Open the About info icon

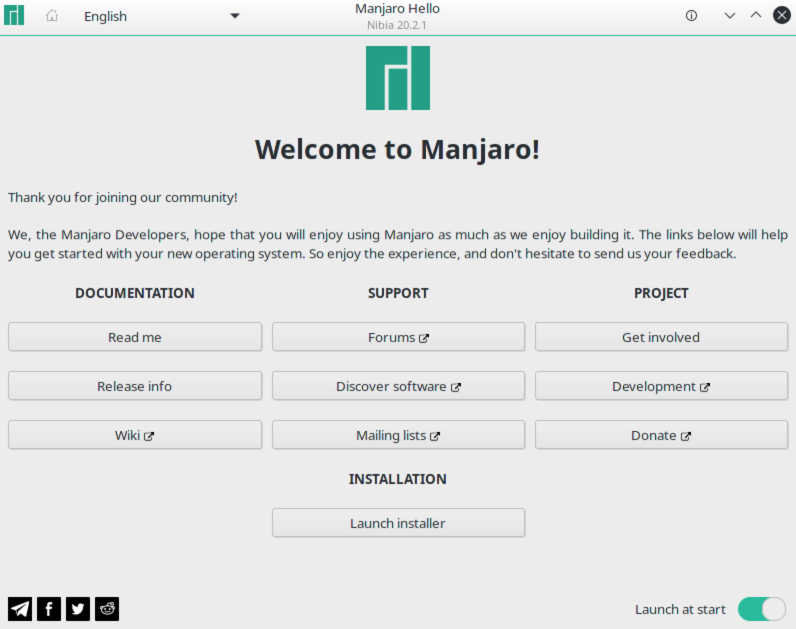pyautogui.click(x=691, y=16)
